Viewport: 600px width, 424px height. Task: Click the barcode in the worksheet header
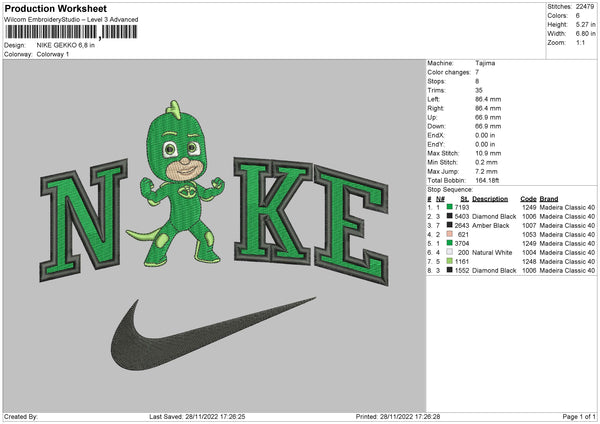tap(72, 32)
